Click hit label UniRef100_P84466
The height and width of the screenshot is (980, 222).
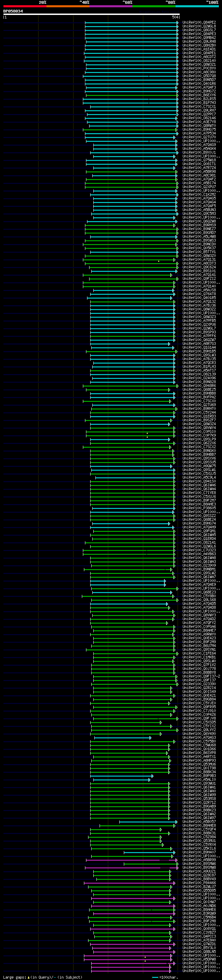(199, 883)
